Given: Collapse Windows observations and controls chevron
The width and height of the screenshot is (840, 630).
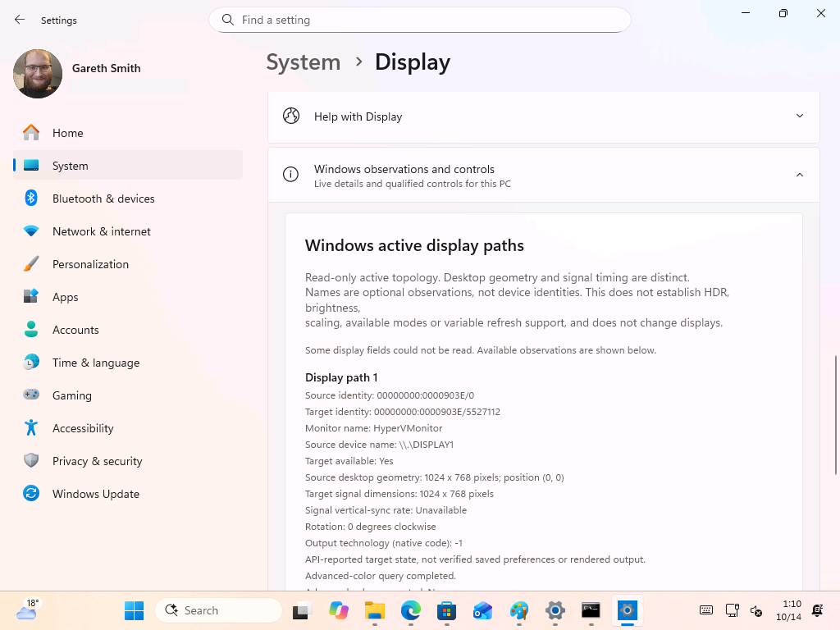Looking at the screenshot, I should pyautogui.click(x=799, y=175).
